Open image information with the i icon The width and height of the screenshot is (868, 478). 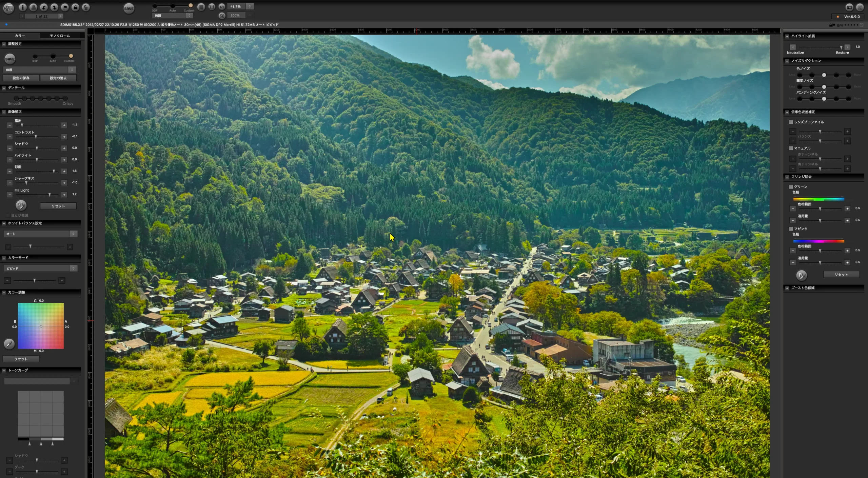point(22,7)
